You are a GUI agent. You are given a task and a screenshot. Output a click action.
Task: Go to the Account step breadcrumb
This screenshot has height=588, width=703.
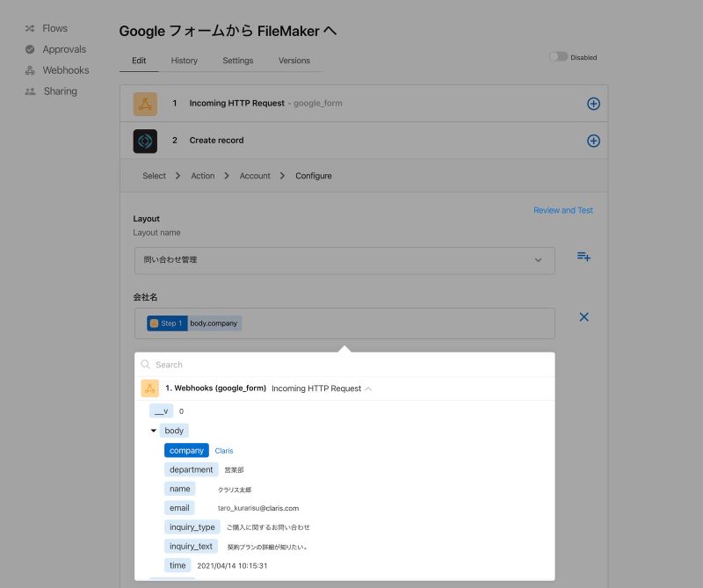255,176
